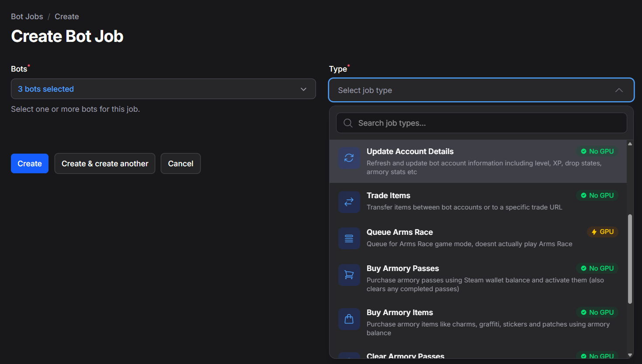Expand the Bots dropdown chevron
The height and width of the screenshot is (364, 642).
click(303, 89)
